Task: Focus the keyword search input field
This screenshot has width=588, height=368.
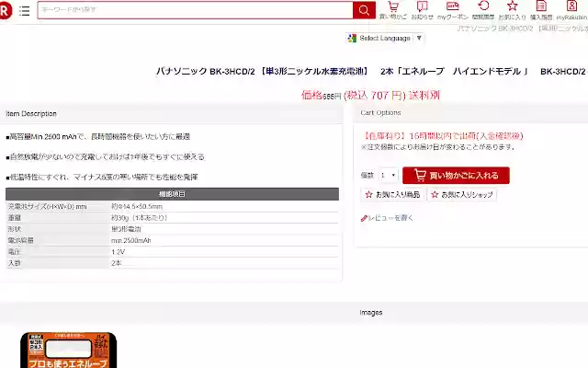Action: [195, 10]
